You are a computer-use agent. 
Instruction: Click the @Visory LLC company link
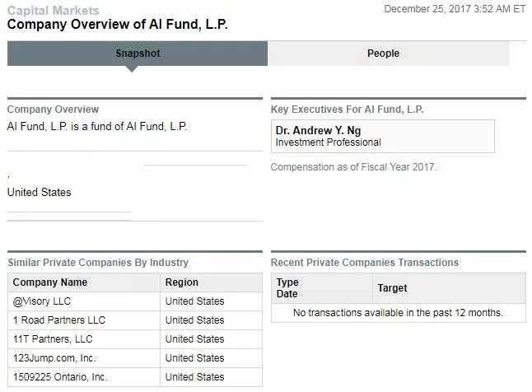coord(43,301)
